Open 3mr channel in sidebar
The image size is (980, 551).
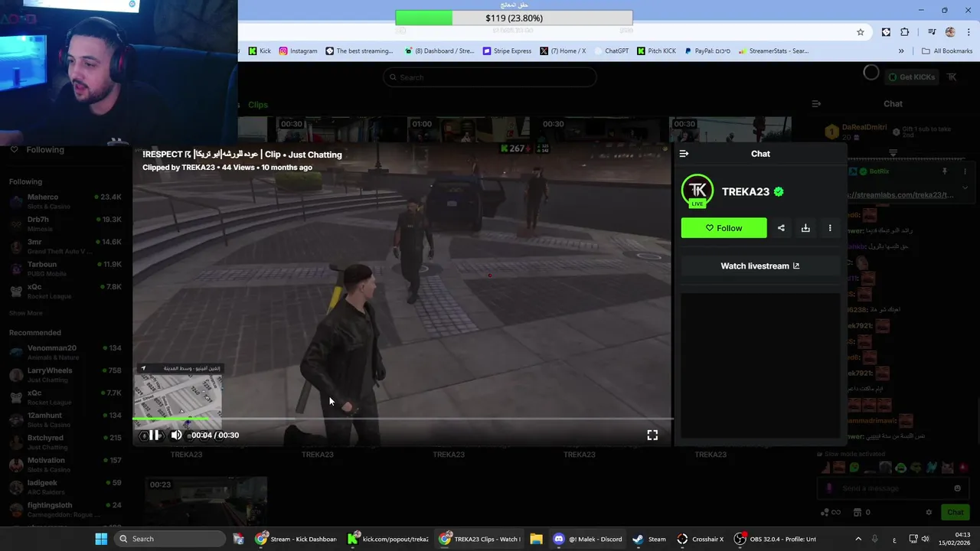pyautogui.click(x=65, y=246)
